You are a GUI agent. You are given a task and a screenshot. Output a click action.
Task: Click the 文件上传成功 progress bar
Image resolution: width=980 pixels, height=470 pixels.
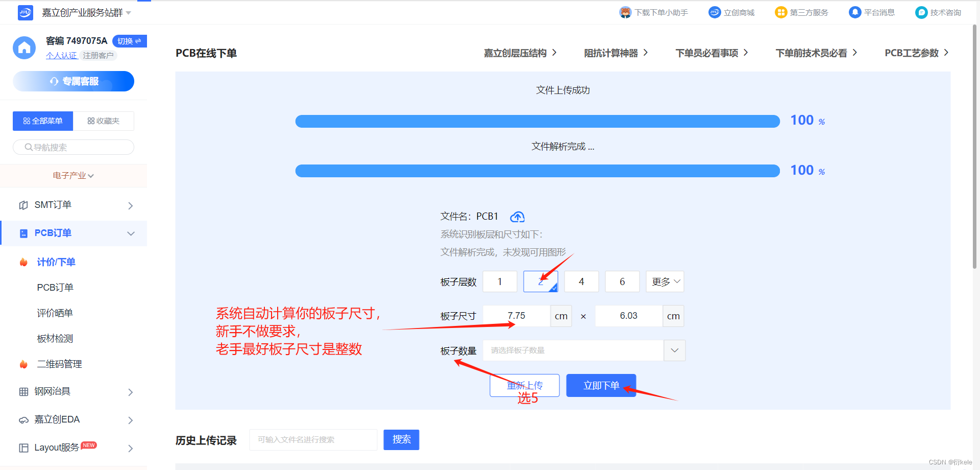click(x=537, y=121)
